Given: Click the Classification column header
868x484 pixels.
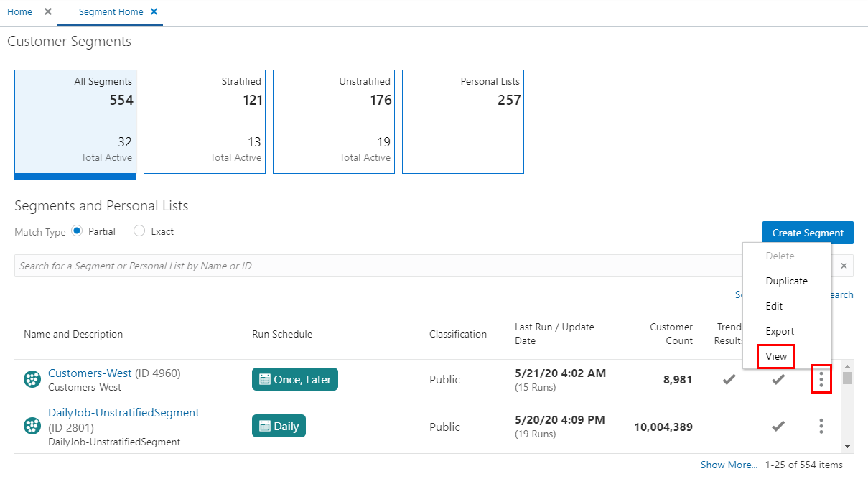Looking at the screenshot, I should (458, 334).
